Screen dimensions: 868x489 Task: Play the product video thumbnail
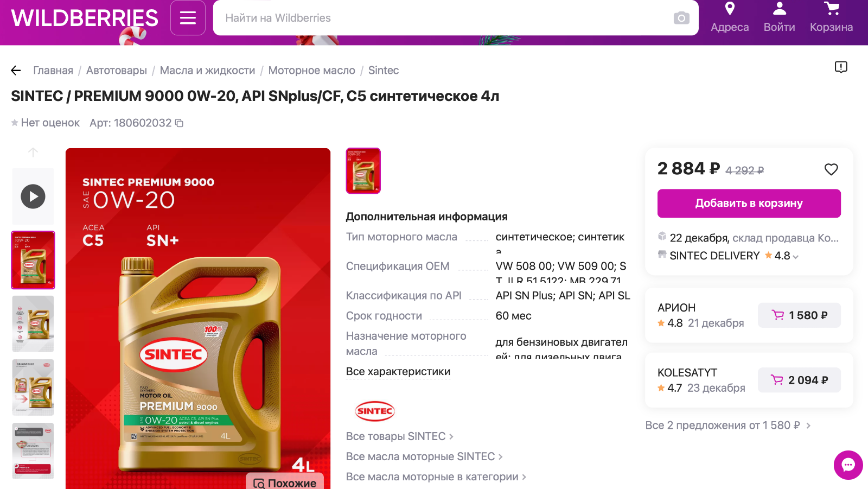point(33,196)
